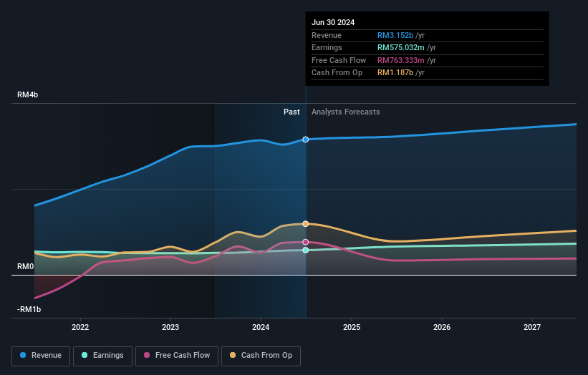The width and height of the screenshot is (588, 375).
Task: Click the orange Cash From Op data point
Action: click(x=306, y=224)
